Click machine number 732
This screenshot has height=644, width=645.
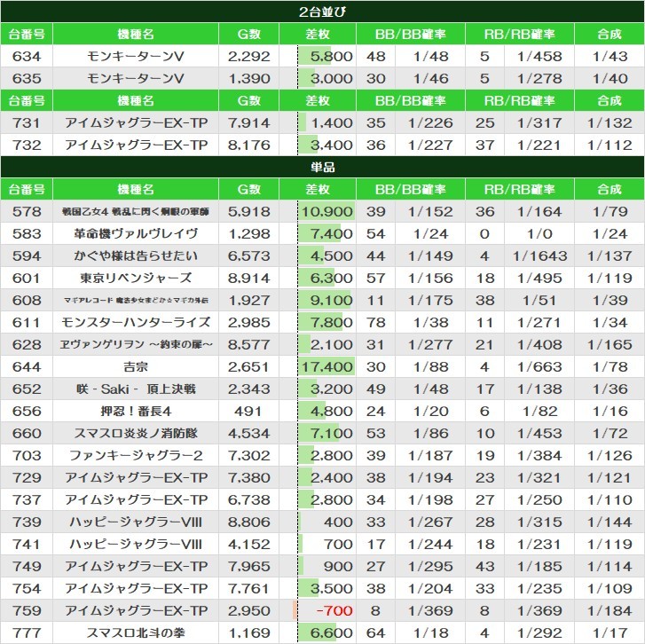pyautogui.click(x=27, y=145)
